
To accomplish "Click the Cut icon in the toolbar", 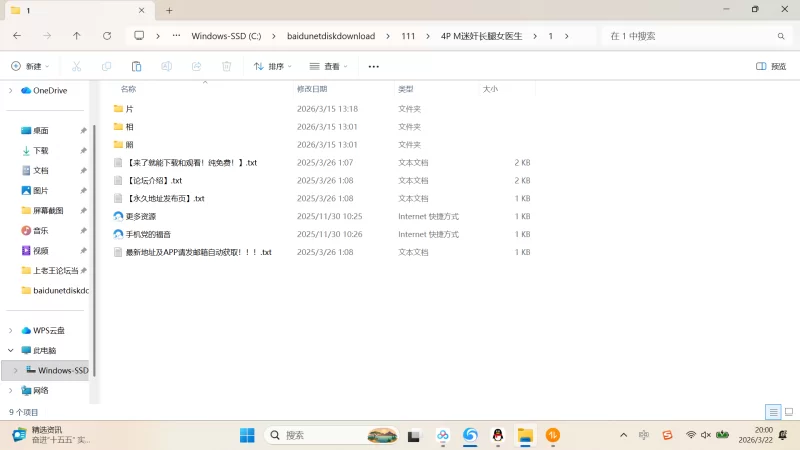I will tap(75, 66).
